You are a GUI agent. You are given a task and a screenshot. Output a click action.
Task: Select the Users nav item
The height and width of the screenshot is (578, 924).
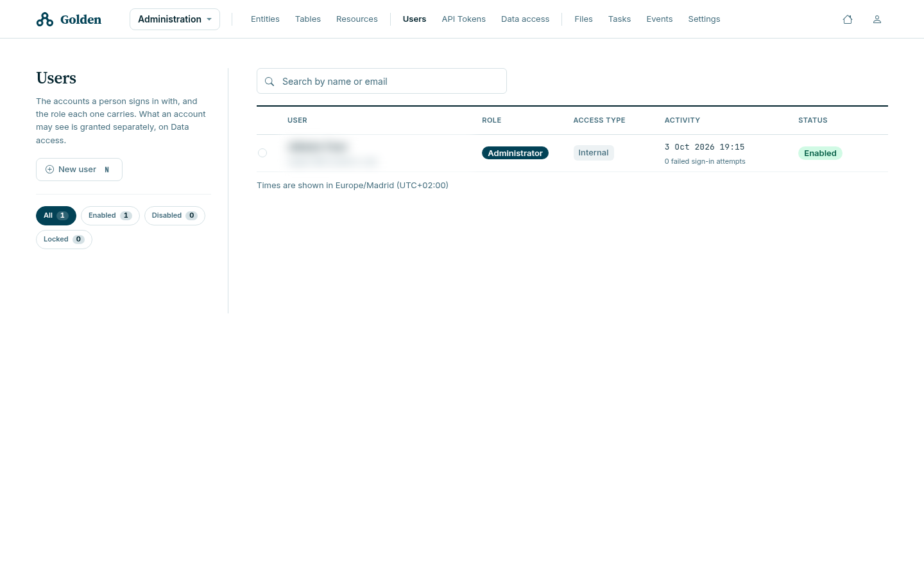click(x=415, y=19)
